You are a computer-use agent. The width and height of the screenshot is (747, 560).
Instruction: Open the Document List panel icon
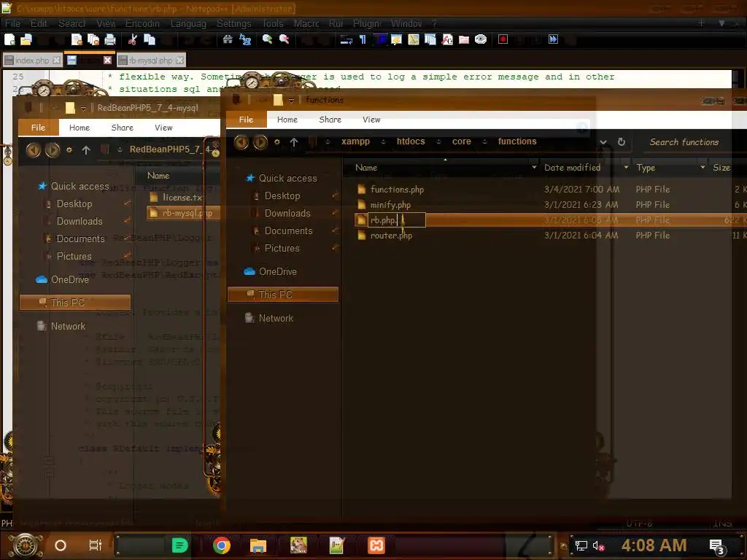(x=430, y=39)
